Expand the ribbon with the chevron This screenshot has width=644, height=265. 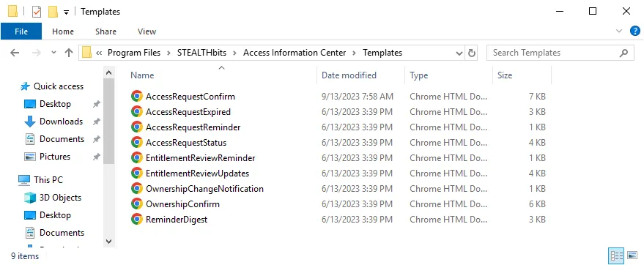619,31
